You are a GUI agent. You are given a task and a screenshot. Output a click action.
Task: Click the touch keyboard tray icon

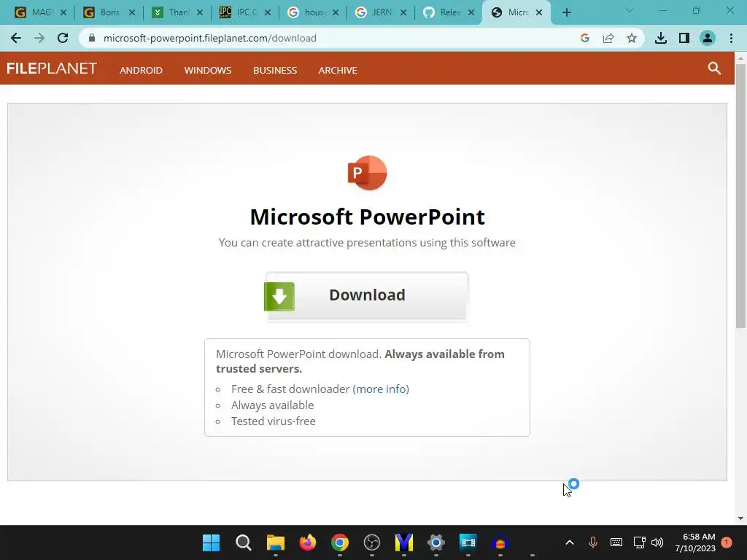coord(616,542)
